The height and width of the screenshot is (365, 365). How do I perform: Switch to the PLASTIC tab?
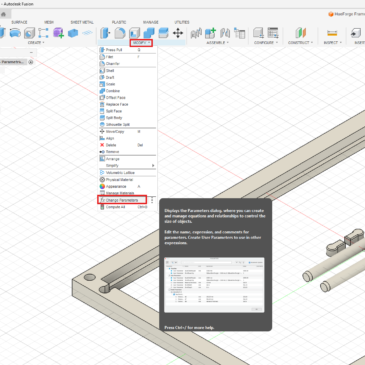[119, 22]
